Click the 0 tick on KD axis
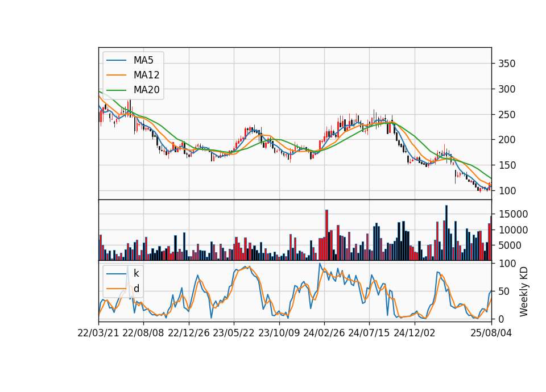The image size is (546, 392). click(501, 319)
